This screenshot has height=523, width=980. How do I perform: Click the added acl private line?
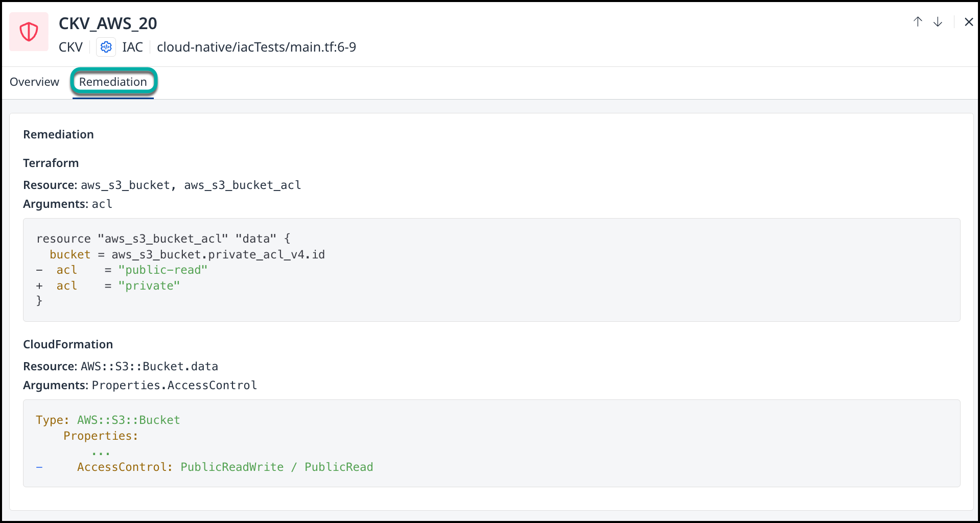click(x=108, y=286)
